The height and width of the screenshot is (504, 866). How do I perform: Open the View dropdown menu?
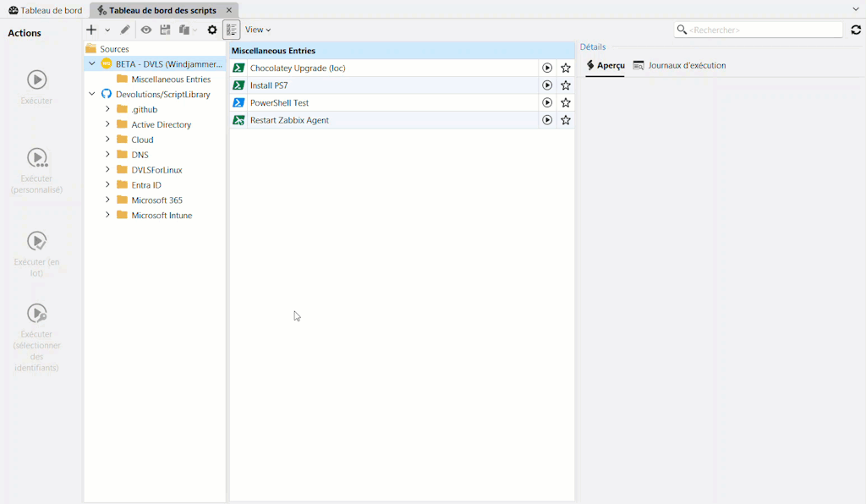tap(256, 30)
